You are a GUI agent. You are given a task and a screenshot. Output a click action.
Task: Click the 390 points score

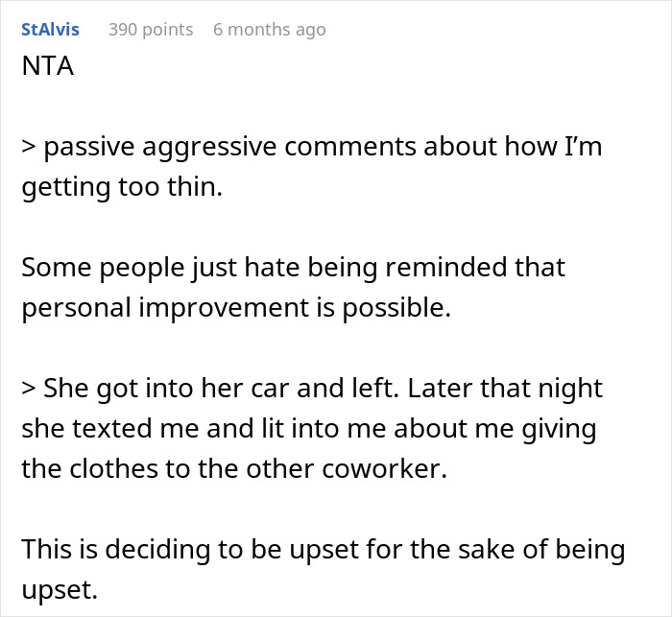tap(151, 30)
